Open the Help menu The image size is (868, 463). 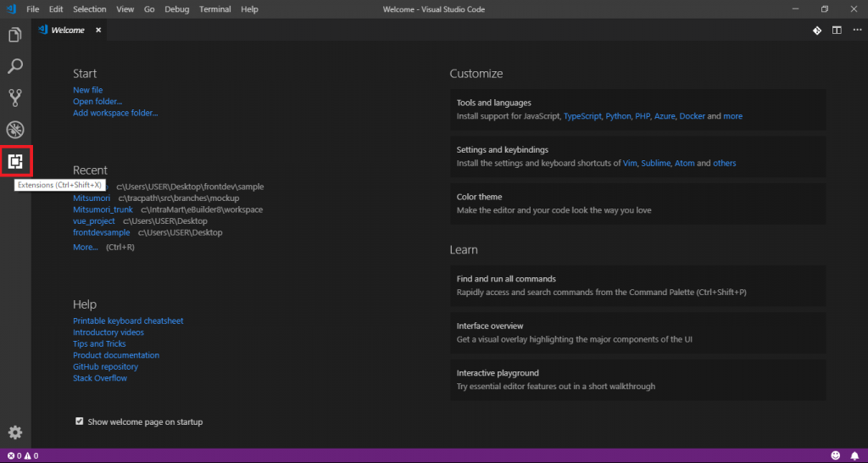click(250, 9)
